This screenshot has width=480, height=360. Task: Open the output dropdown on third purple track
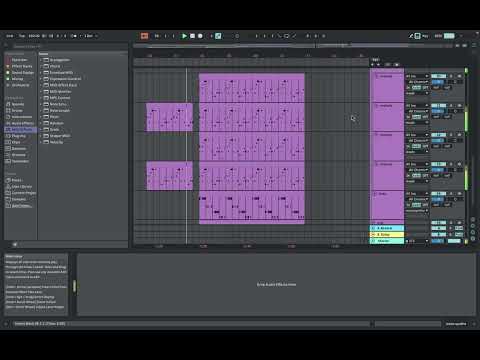click(x=417, y=152)
